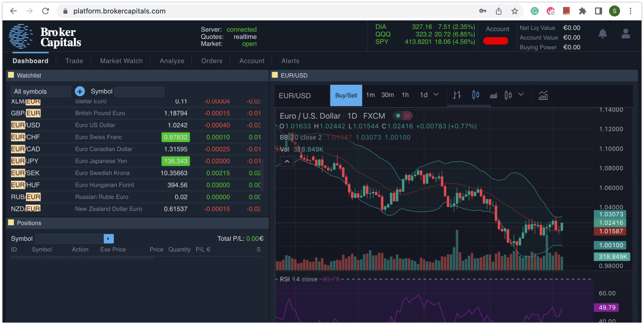
Task: Click the browser back arrow
Action: 13,11
